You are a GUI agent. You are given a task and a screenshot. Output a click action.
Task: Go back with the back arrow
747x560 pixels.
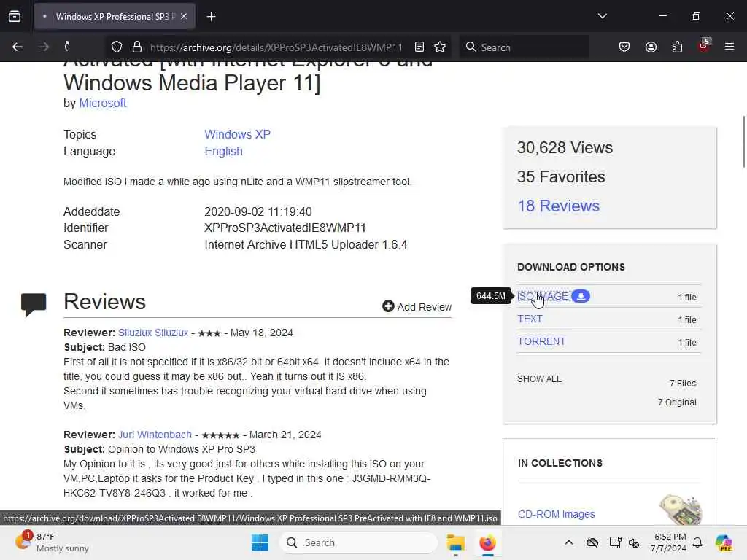[x=18, y=47]
